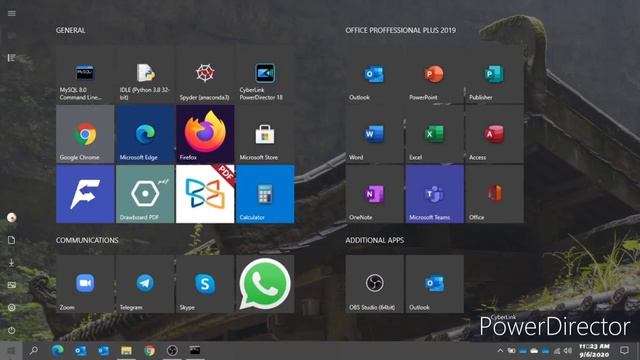Open the Office hub tile

click(494, 194)
